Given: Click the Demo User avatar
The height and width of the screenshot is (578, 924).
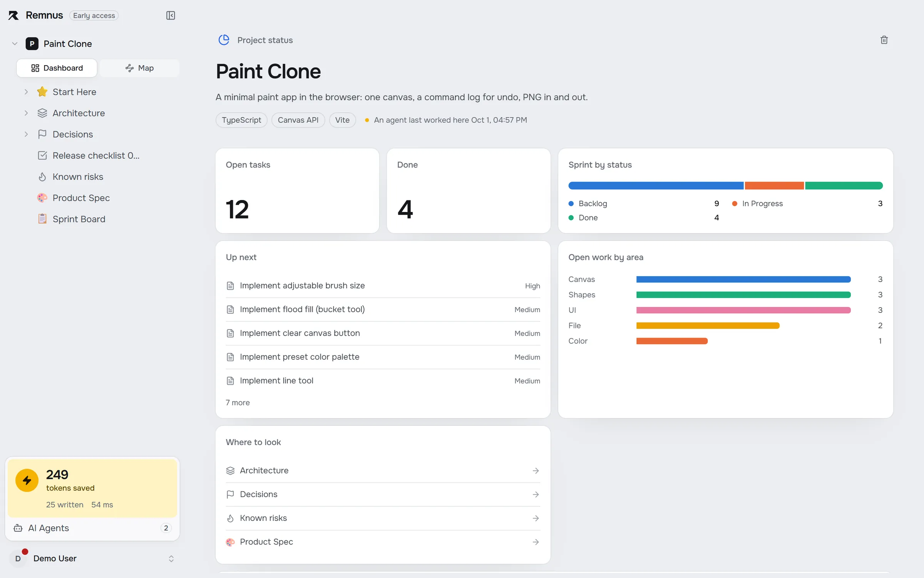Looking at the screenshot, I should pos(18,558).
